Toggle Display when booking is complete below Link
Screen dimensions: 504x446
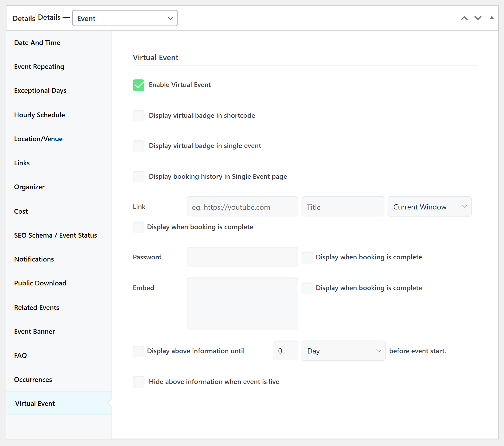138,227
